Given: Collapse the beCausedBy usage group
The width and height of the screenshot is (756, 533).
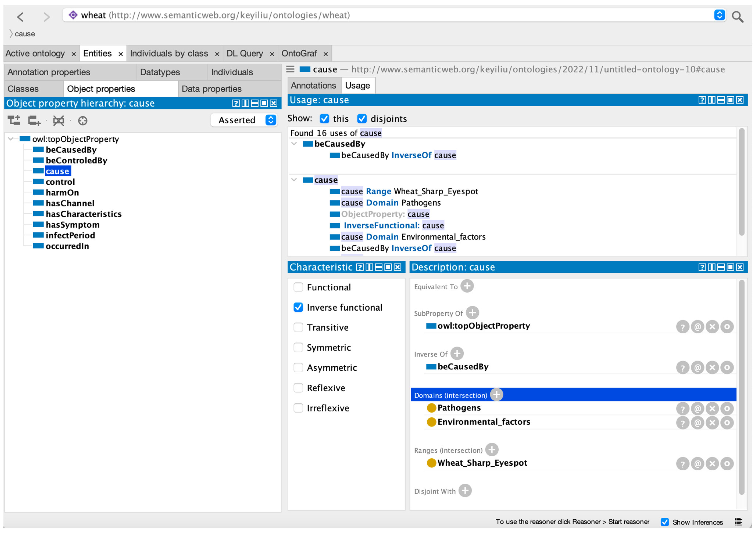Looking at the screenshot, I should coord(294,144).
